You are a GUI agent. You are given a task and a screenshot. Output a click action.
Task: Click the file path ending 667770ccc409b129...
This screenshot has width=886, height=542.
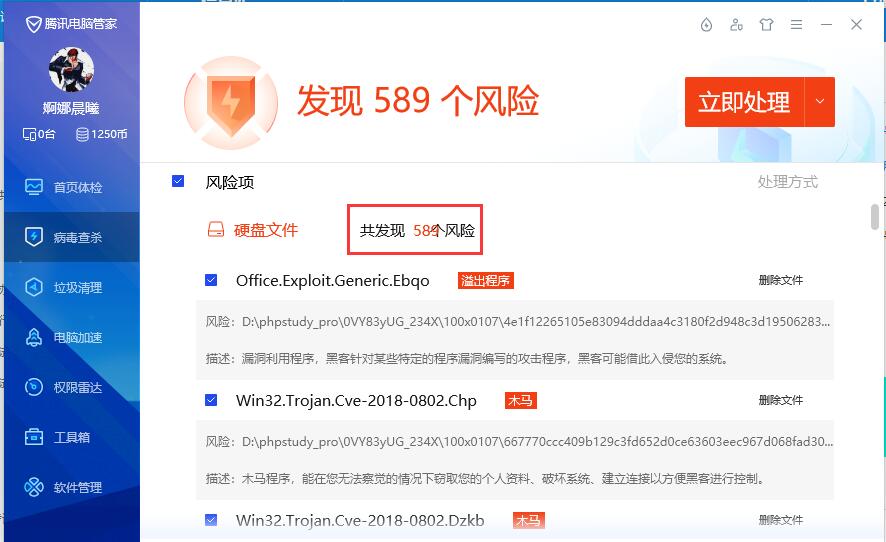(x=537, y=441)
